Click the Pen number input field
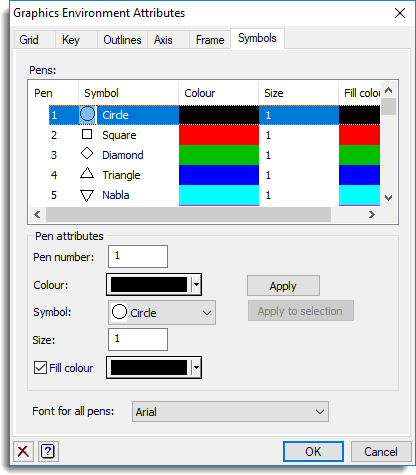The height and width of the screenshot is (475, 416). point(138,257)
